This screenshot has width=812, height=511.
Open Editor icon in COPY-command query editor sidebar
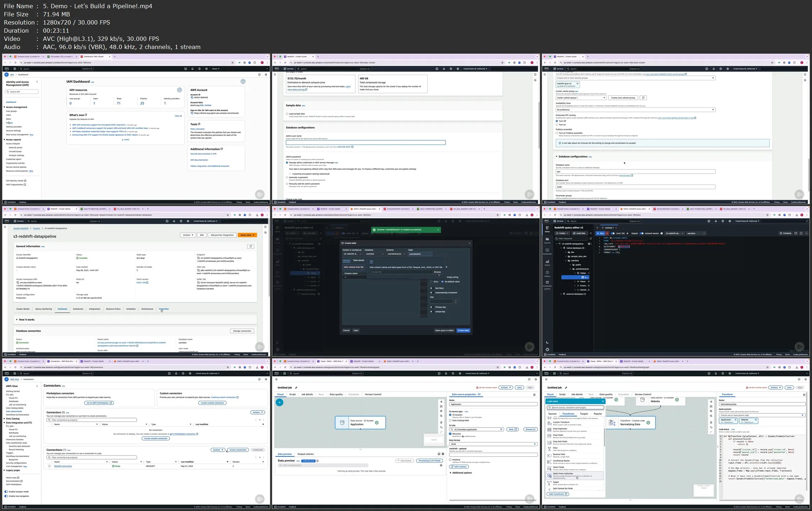point(547,228)
